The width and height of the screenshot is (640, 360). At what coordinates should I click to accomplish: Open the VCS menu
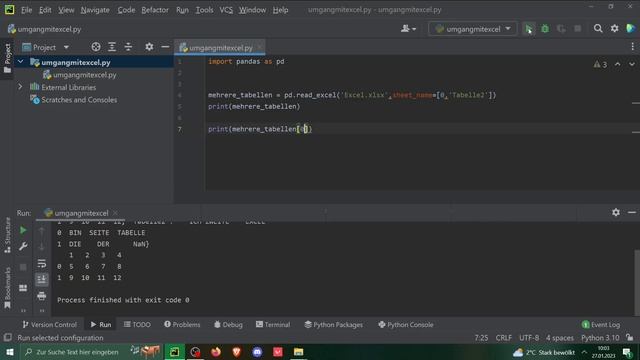pyautogui.click(x=226, y=10)
